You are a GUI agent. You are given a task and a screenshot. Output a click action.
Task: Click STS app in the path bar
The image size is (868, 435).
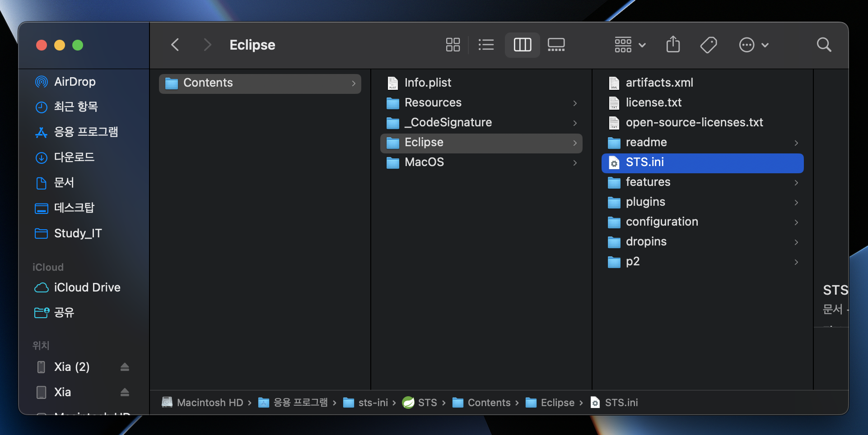tap(420, 403)
